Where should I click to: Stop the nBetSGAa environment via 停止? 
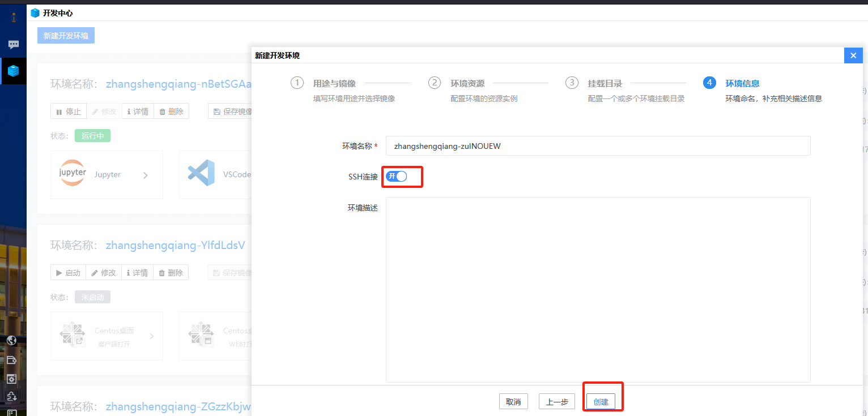[x=68, y=111]
